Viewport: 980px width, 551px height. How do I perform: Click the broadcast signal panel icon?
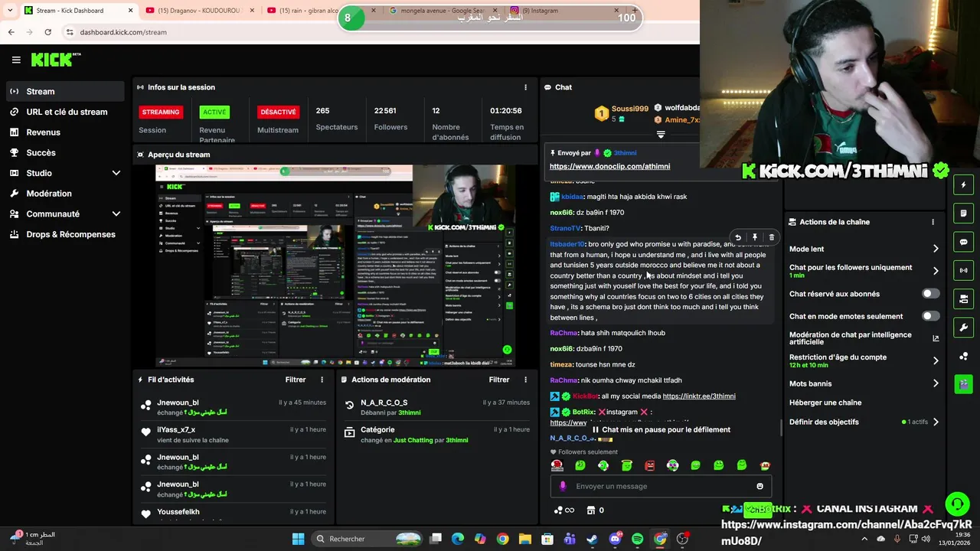point(963,270)
